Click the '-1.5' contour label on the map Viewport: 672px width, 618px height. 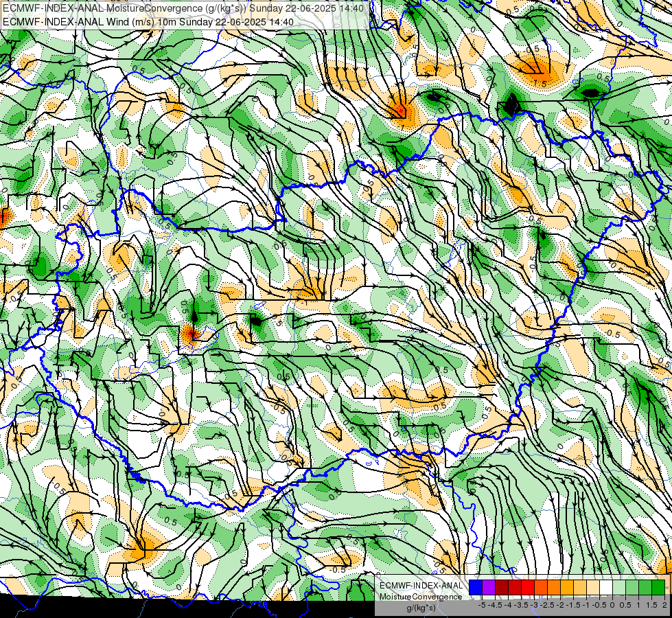click(539, 83)
